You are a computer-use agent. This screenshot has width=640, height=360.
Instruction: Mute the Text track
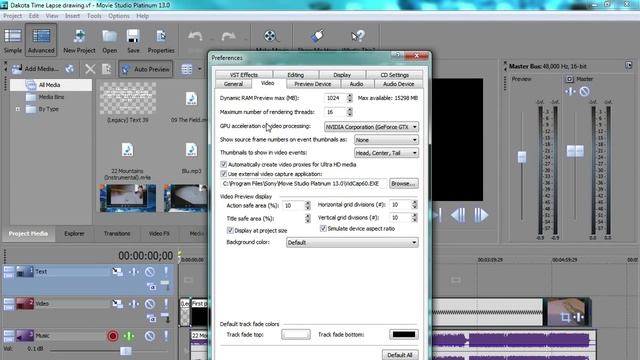(150, 272)
